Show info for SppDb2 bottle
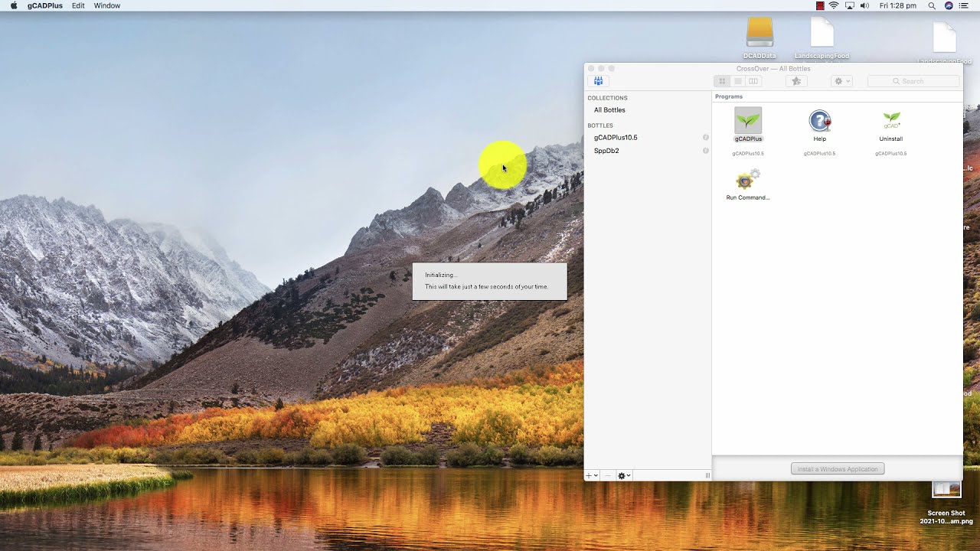Viewport: 980px width, 551px height. 706,151
